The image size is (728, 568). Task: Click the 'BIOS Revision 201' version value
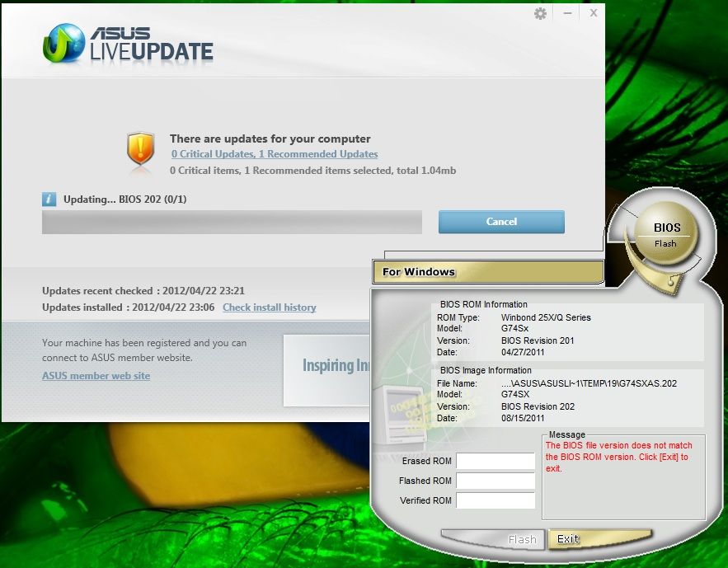tap(538, 340)
